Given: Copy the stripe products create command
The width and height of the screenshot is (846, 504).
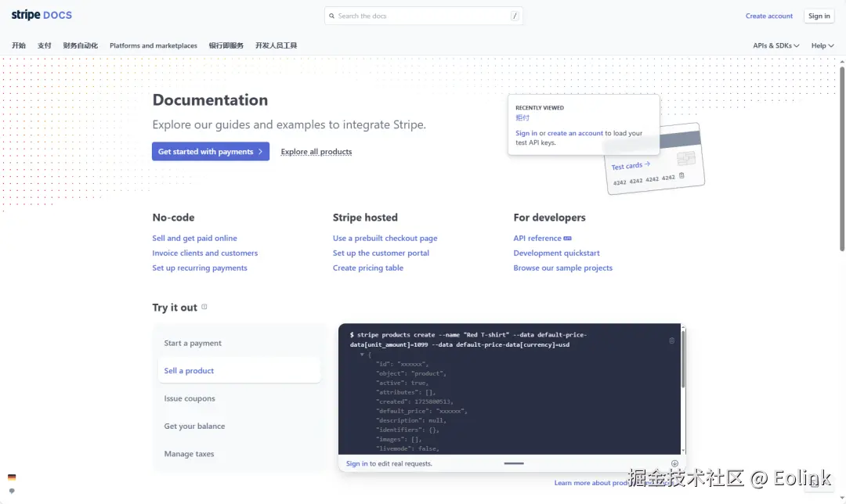Looking at the screenshot, I should click(672, 340).
